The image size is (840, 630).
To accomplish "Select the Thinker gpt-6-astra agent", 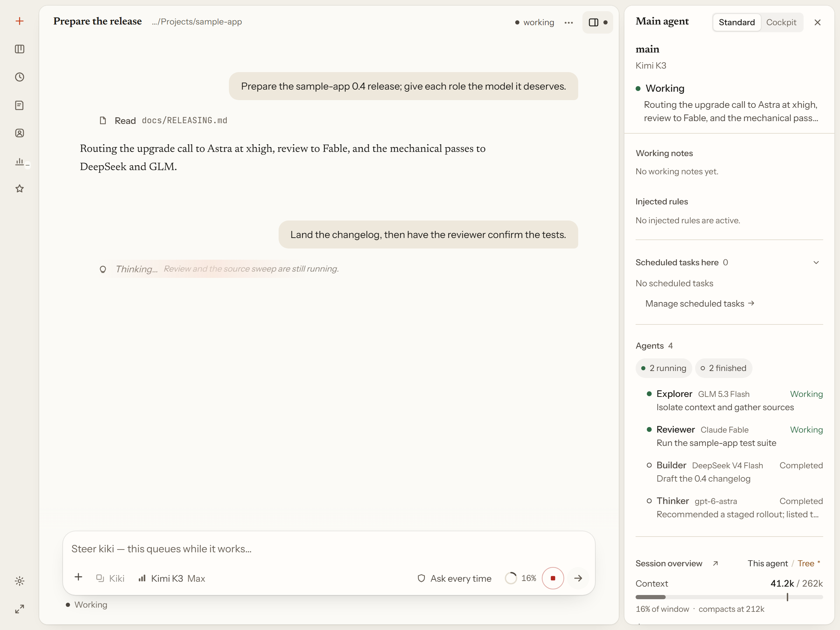I will (x=734, y=507).
